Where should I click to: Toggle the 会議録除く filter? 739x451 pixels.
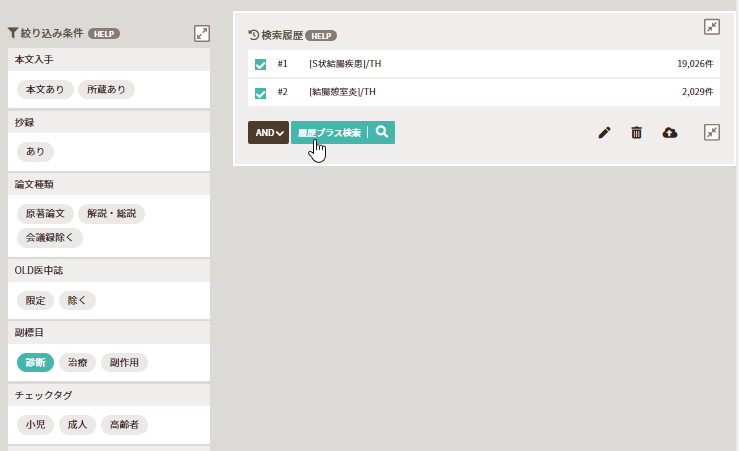pos(50,238)
